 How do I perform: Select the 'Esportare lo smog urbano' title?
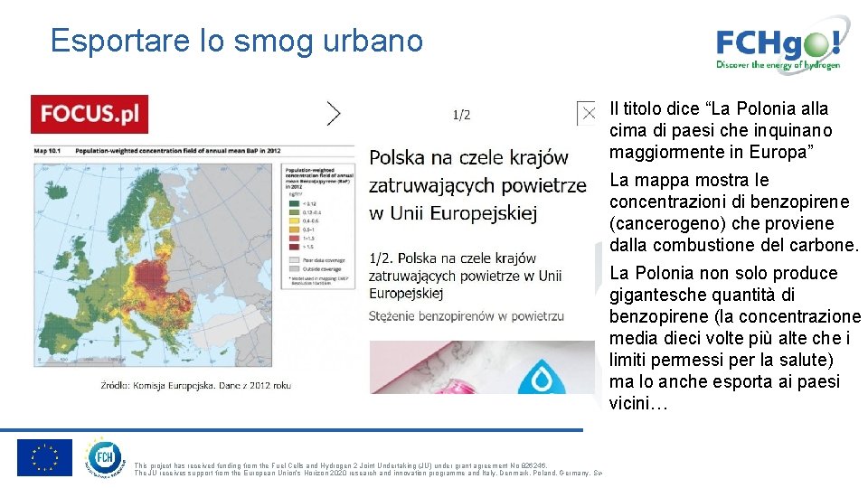236,41
